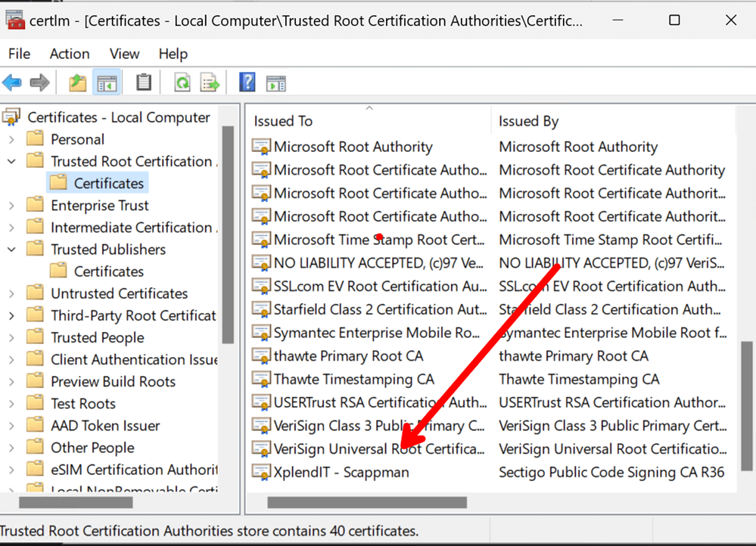Click the certificate list vertical scrollbar thumb
Viewport: 756px width, 546px height.
pos(747,406)
